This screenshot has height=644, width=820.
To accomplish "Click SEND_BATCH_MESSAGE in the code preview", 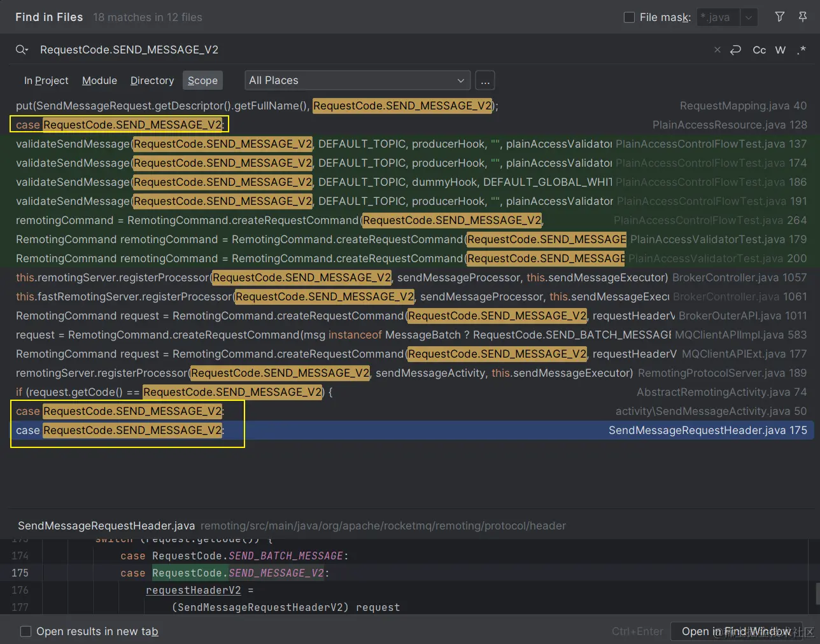I will pos(286,556).
